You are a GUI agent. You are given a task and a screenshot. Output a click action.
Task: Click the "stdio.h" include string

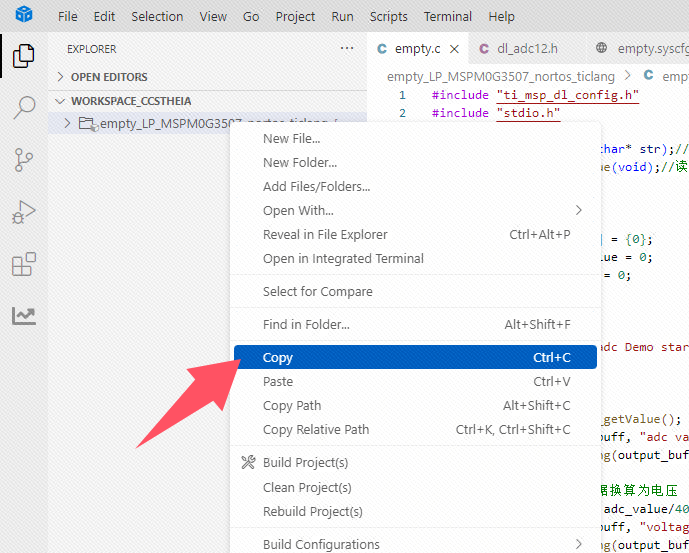pyautogui.click(x=528, y=113)
